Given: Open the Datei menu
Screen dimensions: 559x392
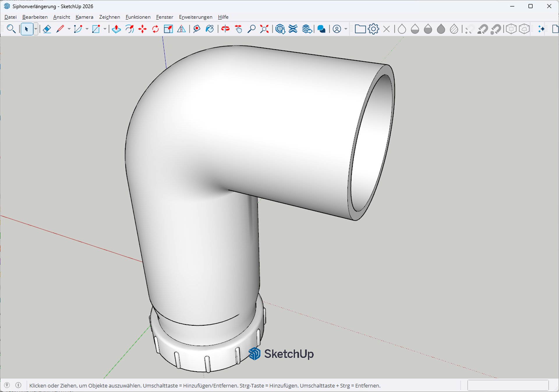Looking at the screenshot, I should (10, 17).
